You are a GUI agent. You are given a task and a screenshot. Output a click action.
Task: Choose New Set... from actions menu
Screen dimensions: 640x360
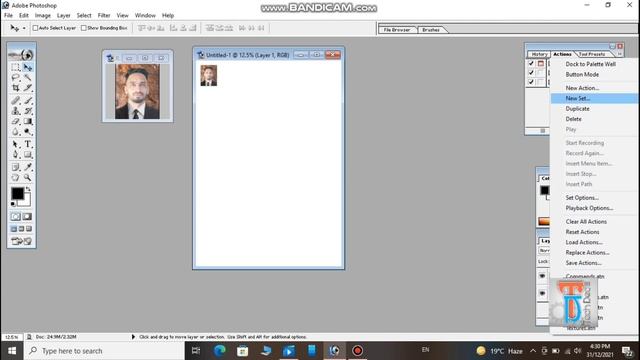coord(594,98)
